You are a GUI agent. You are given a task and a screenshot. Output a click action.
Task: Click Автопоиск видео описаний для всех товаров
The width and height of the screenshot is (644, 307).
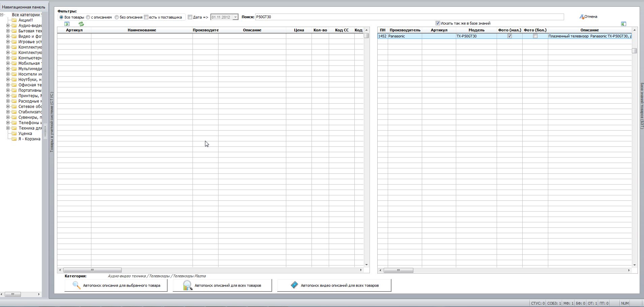(x=334, y=285)
